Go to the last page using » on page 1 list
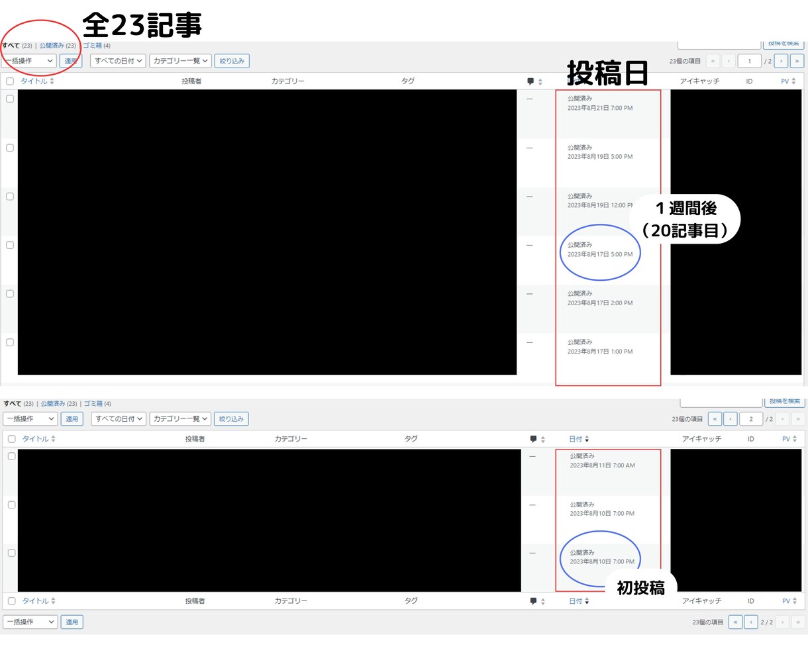 click(x=797, y=61)
